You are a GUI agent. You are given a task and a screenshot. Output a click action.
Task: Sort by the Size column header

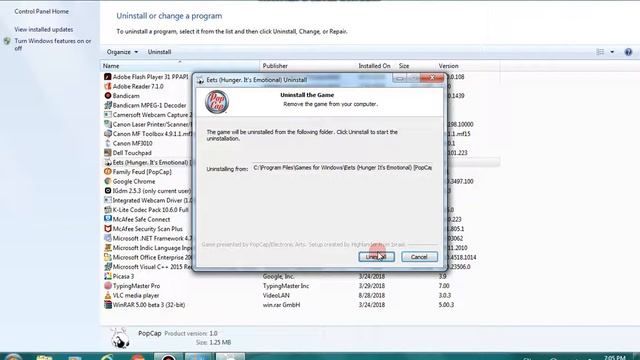pos(416,66)
